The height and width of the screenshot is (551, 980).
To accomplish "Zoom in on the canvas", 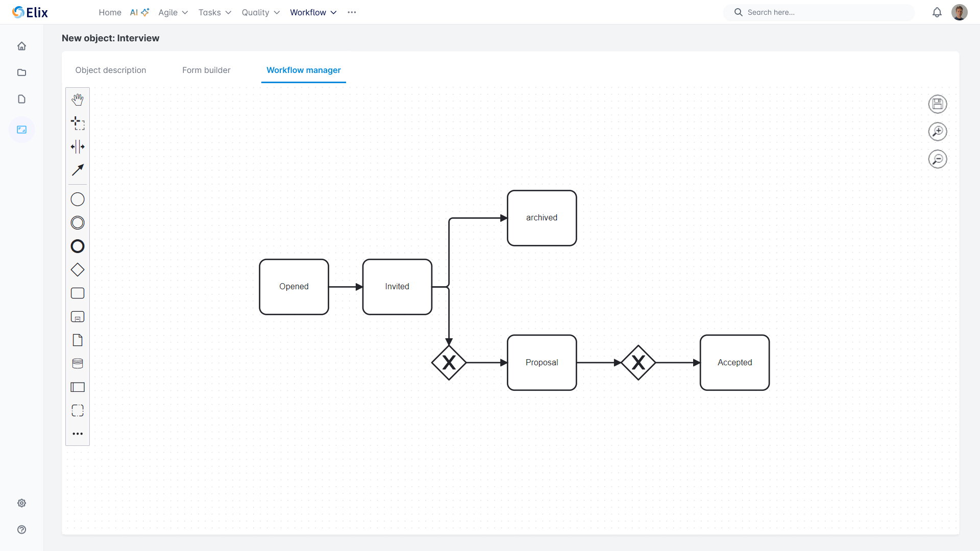I will 938,131.
